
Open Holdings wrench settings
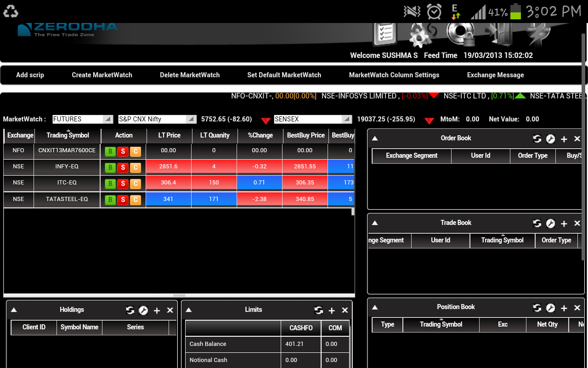click(143, 310)
